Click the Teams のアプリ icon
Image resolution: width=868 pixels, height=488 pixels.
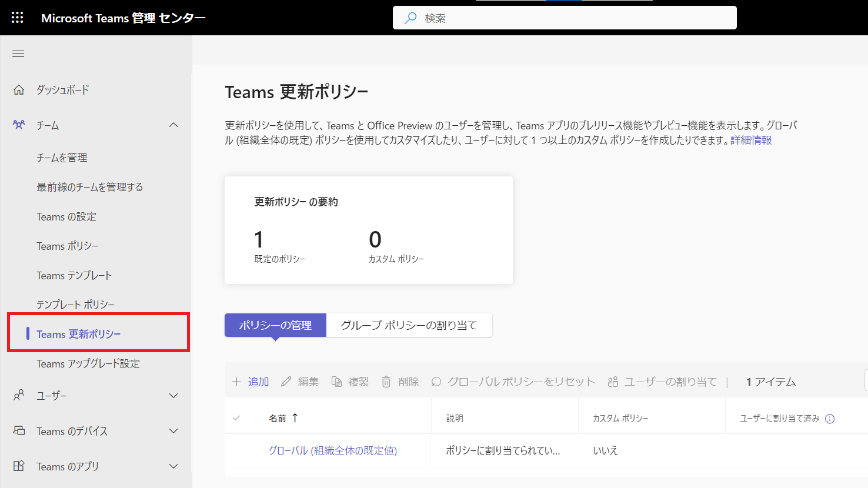coord(19,466)
